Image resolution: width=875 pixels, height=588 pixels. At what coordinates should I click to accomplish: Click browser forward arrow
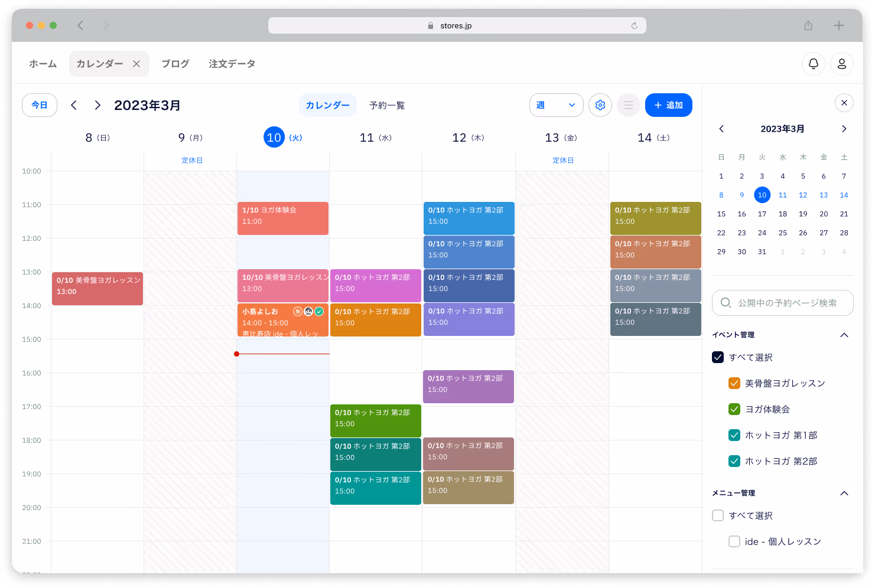[106, 25]
